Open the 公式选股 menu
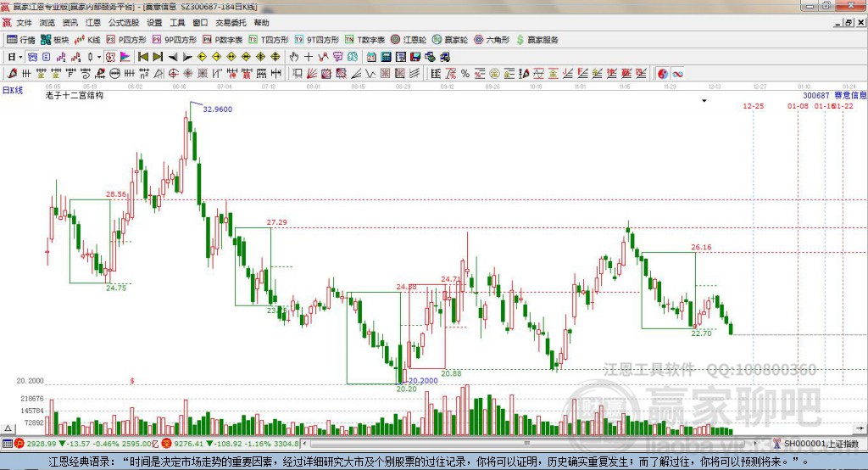 (124, 23)
